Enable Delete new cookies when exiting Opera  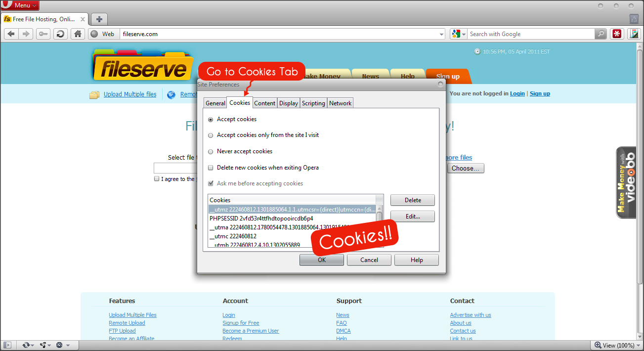tap(211, 168)
